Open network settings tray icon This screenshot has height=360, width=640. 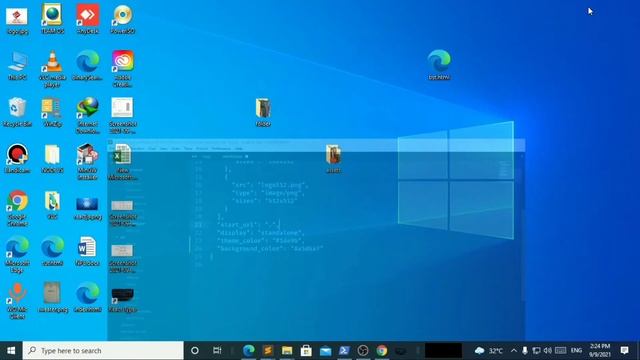tap(536, 351)
